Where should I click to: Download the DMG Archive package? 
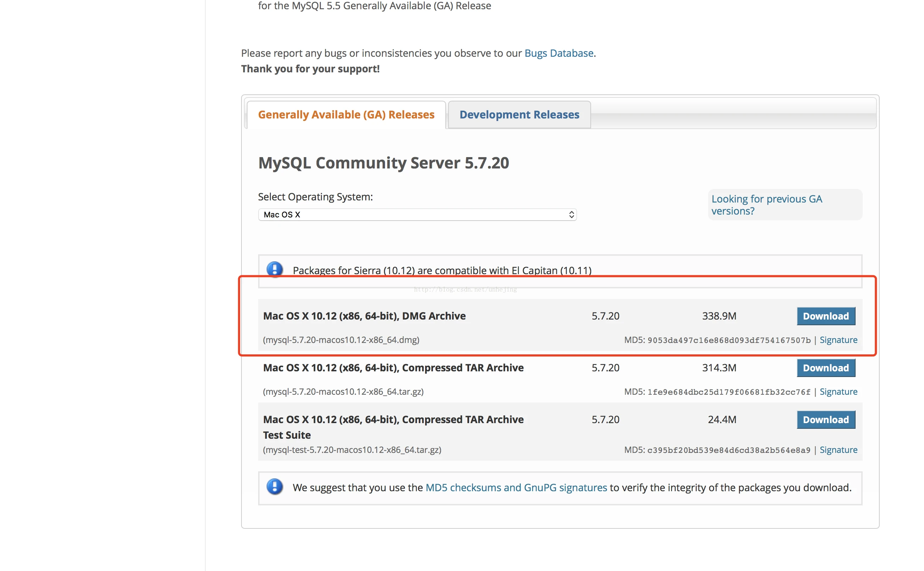click(x=825, y=316)
